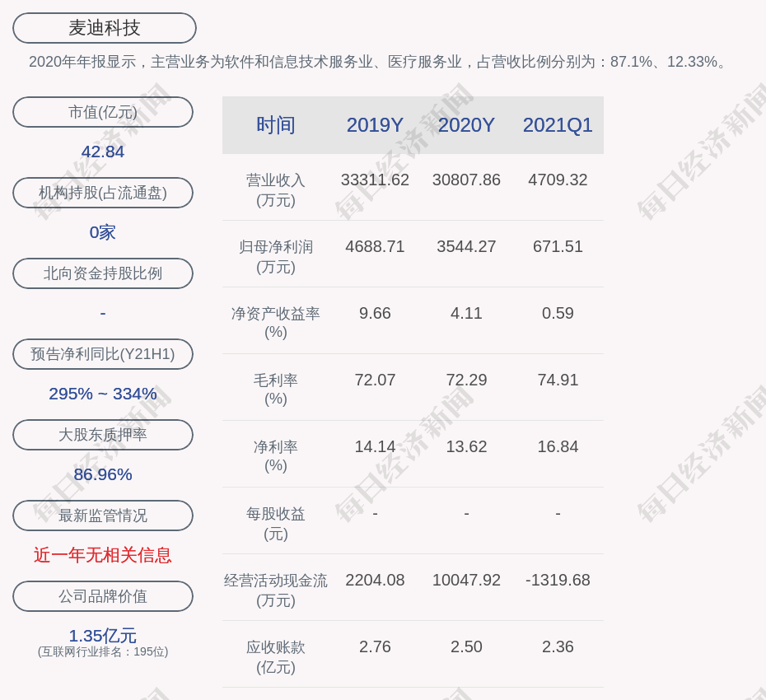Image resolution: width=766 pixels, height=700 pixels.
Task: Click the 42.84 market value figure
Action: click(103, 152)
